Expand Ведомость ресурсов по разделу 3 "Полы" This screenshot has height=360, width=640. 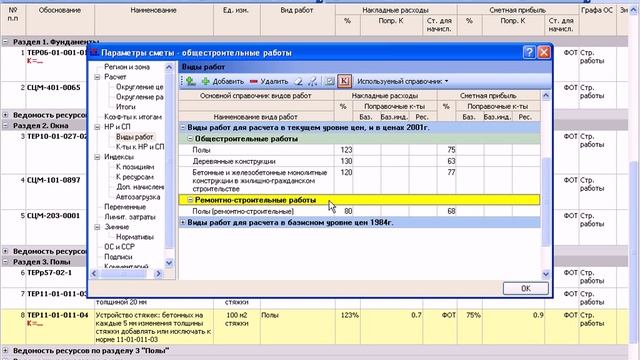[x=5, y=350]
